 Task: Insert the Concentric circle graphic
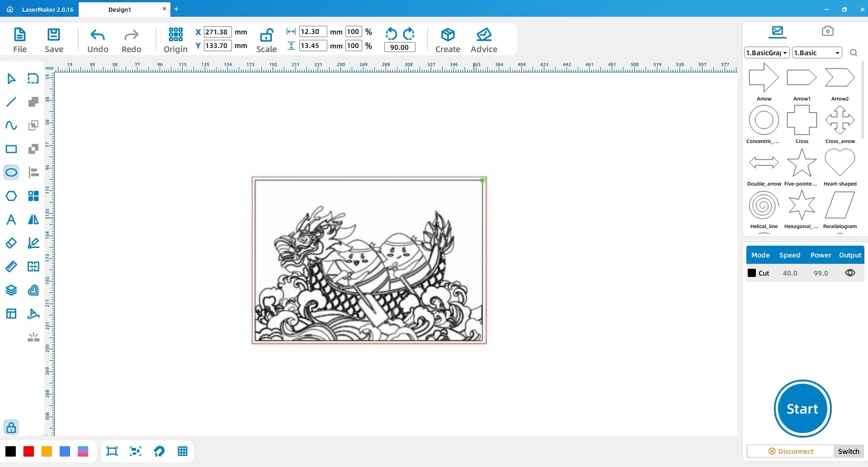764,124
